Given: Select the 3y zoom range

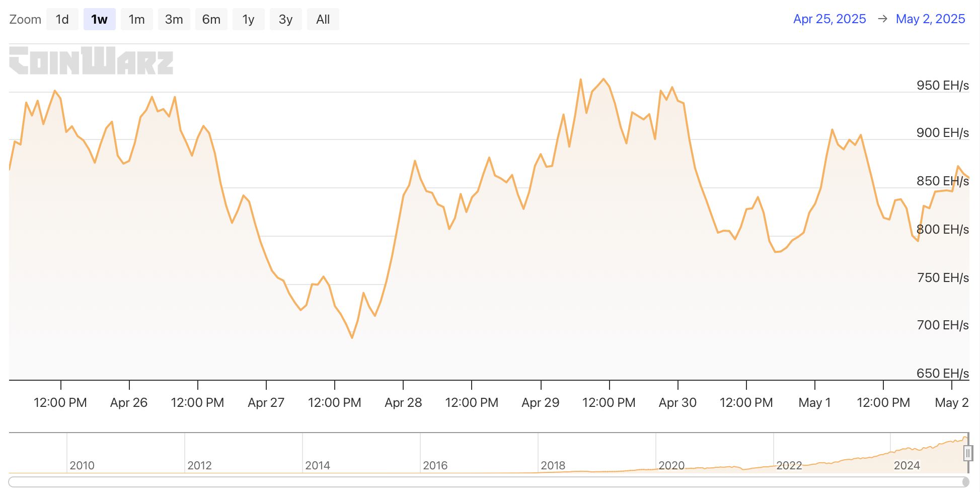Looking at the screenshot, I should coord(285,20).
